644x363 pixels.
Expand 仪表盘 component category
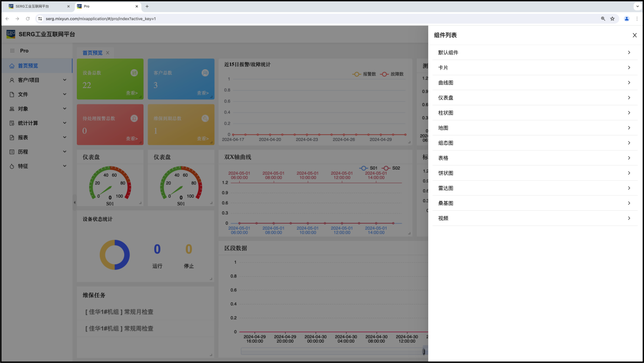click(535, 98)
